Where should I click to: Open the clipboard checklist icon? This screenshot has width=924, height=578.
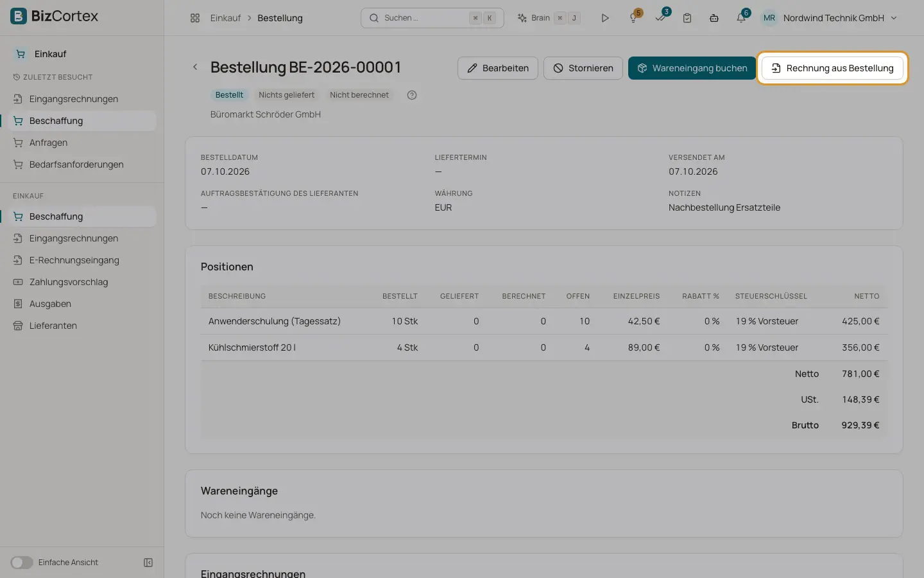point(687,18)
